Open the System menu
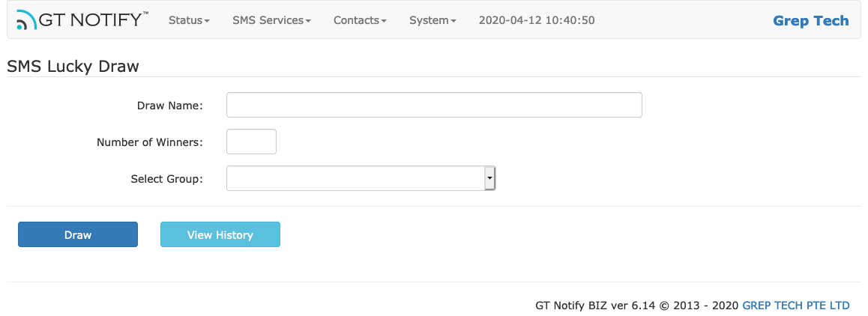 tap(433, 20)
